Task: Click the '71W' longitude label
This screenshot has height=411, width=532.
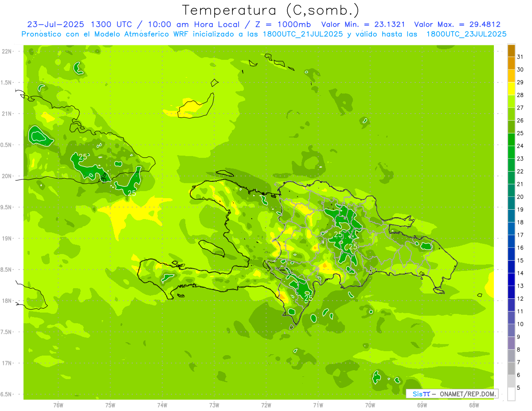Action: 318,405
